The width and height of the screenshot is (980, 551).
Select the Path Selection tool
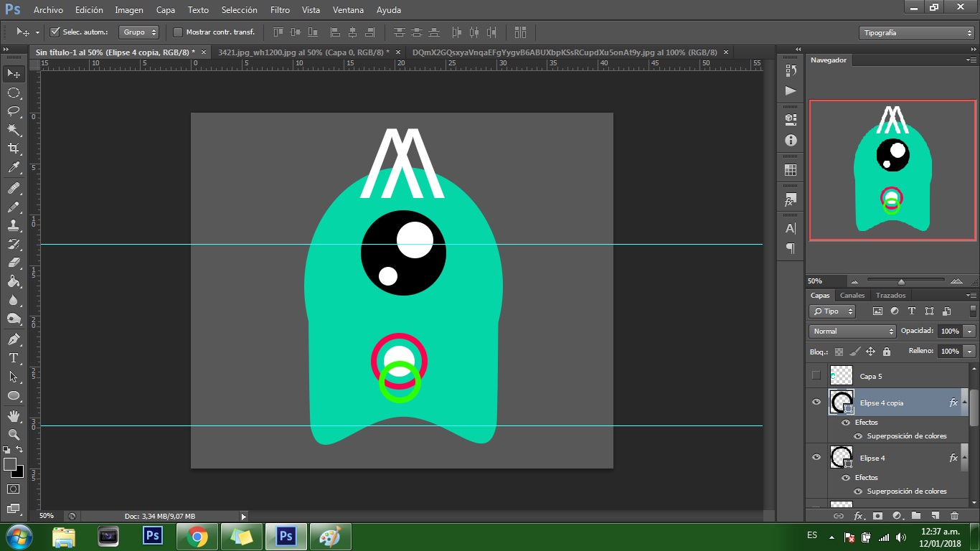(14, 377)
